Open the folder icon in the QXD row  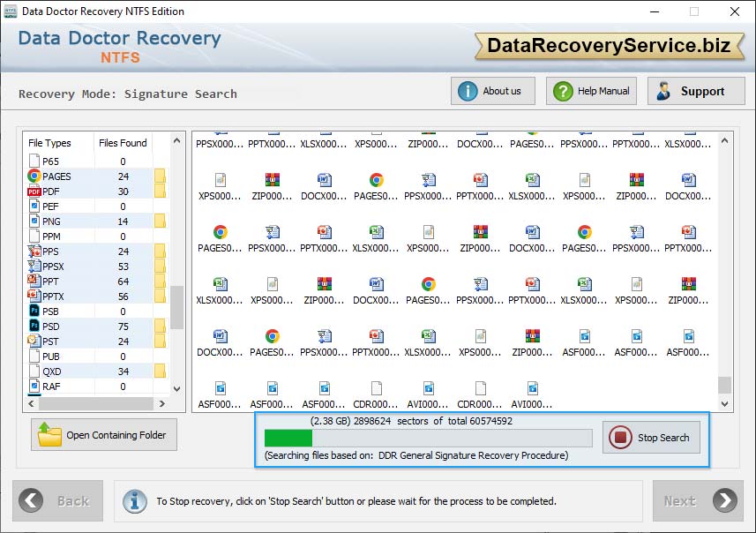160,371
